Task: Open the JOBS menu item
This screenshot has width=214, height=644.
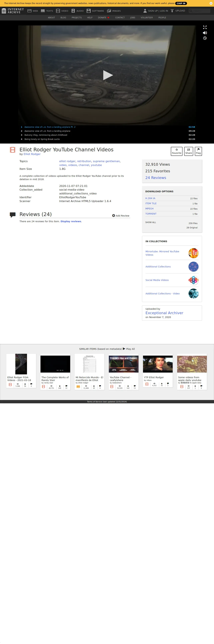Action: [x=132, y=17]
